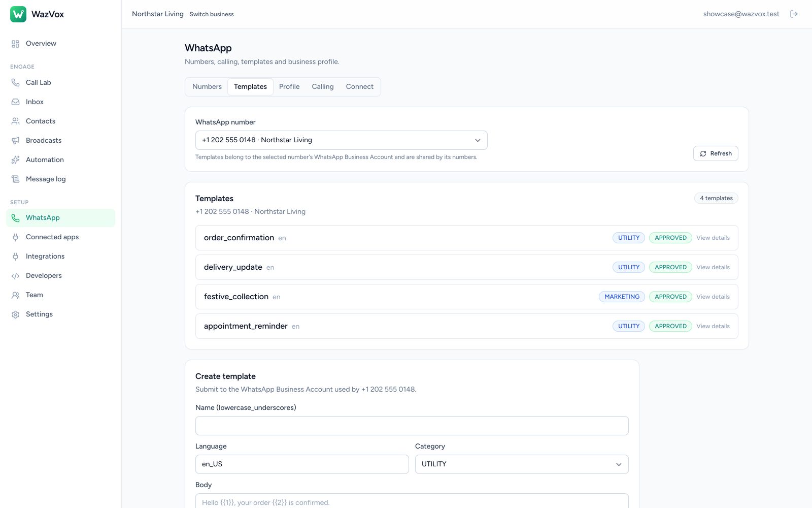This screenshot has width=812, height=508.
Task: Click the WhatsApp sidebar phone icon
Action: pyautogui.click(x=16, y=217)
